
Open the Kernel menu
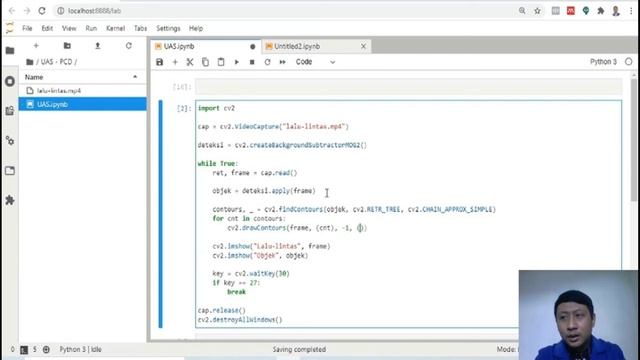pos(116,28)
